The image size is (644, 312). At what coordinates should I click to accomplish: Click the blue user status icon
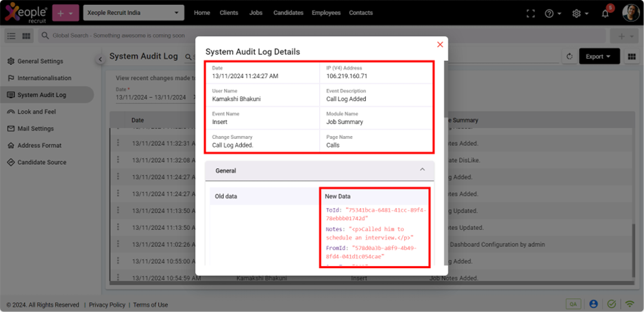(x=593, y=304)
